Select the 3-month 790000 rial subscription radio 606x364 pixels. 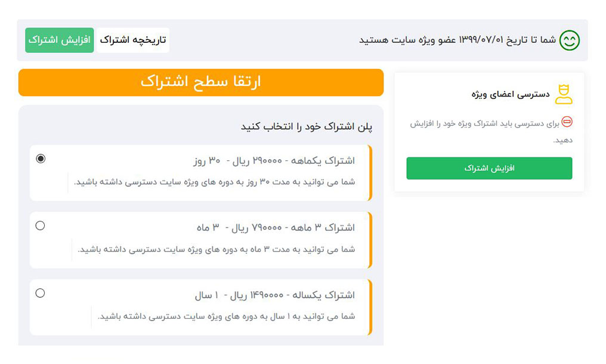click(x=40, y=226)
